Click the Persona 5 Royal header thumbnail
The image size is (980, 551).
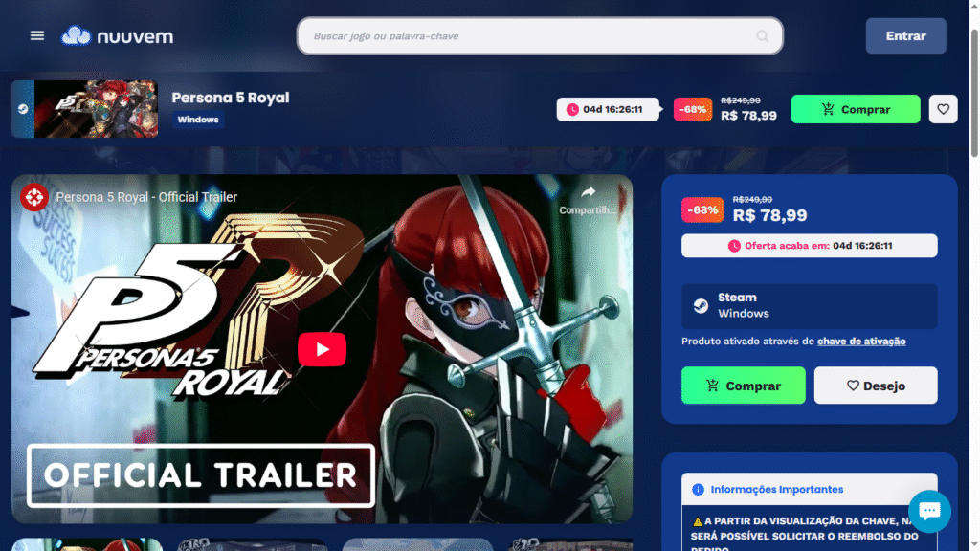(x=95, y=109)
